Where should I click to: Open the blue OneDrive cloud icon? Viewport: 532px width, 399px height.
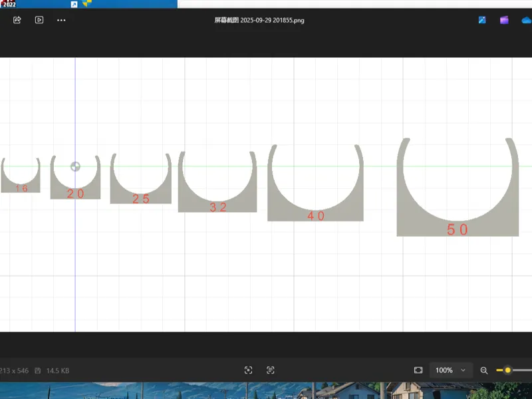coord(527,21)
